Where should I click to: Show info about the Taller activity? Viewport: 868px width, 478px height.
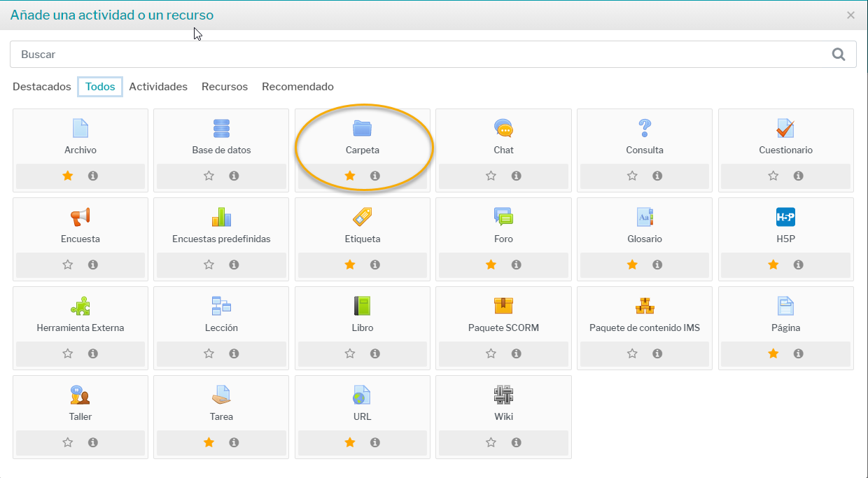93,442
